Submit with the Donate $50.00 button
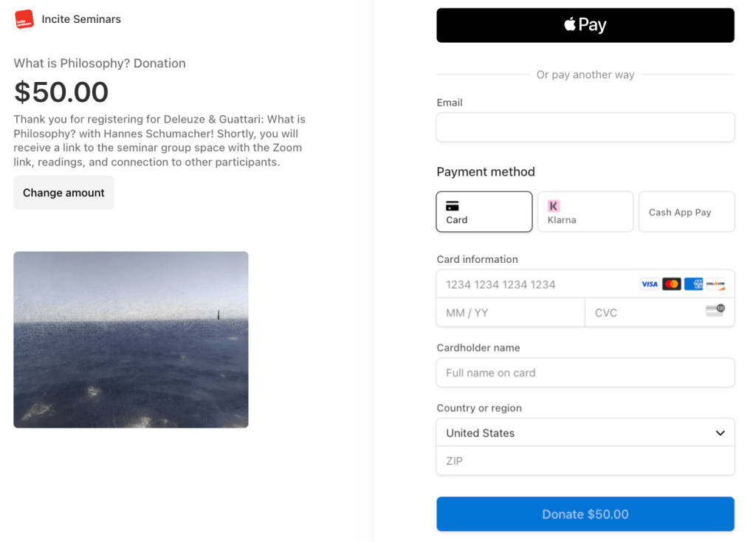 click(585, 515)
